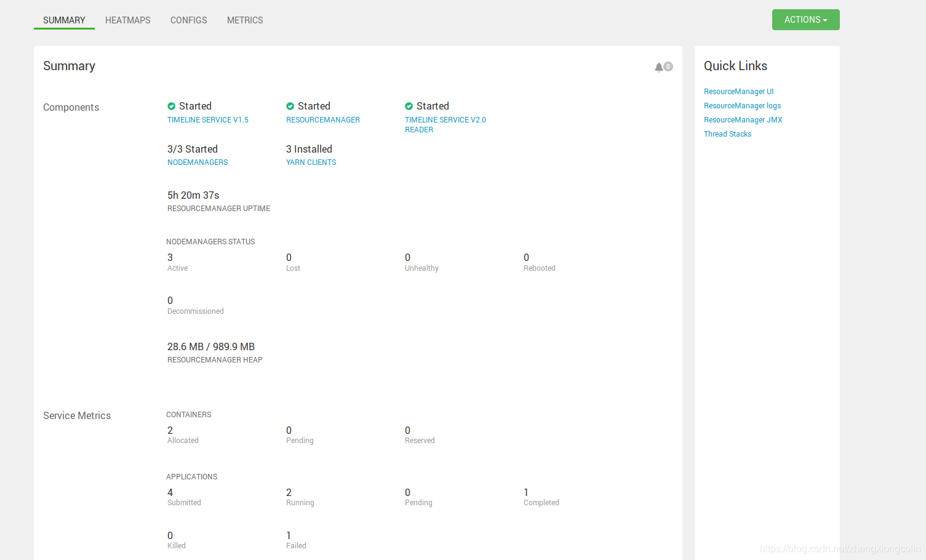This screenshot has width=926, height=560.
Task: Select the 5h 20m 37s uptime value
Action: [193, 195]
